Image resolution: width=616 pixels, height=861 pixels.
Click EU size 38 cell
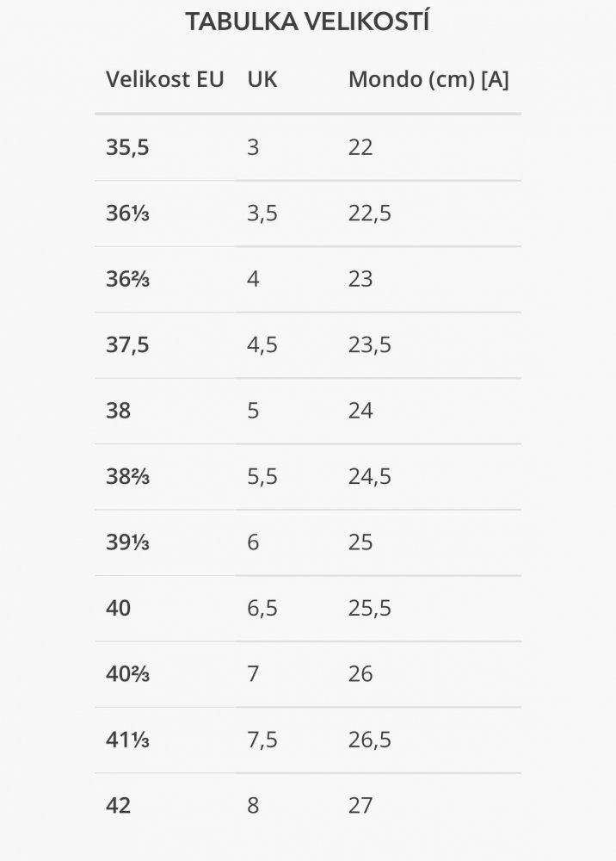pyautogui.click(x=118, y=411)
